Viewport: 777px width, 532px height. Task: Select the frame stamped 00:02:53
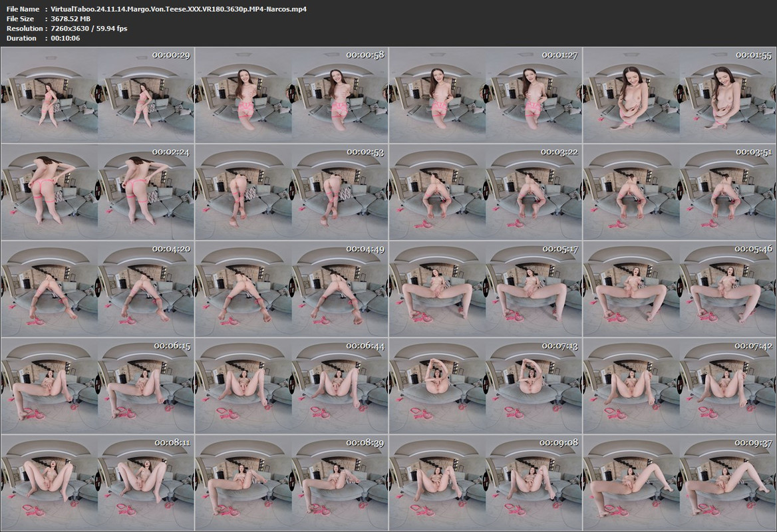click(x=291, y=192)
